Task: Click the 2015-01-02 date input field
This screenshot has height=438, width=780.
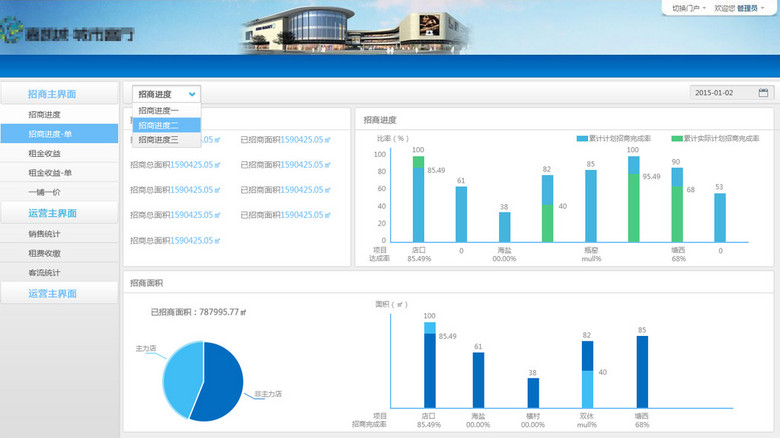Action: 722,93
